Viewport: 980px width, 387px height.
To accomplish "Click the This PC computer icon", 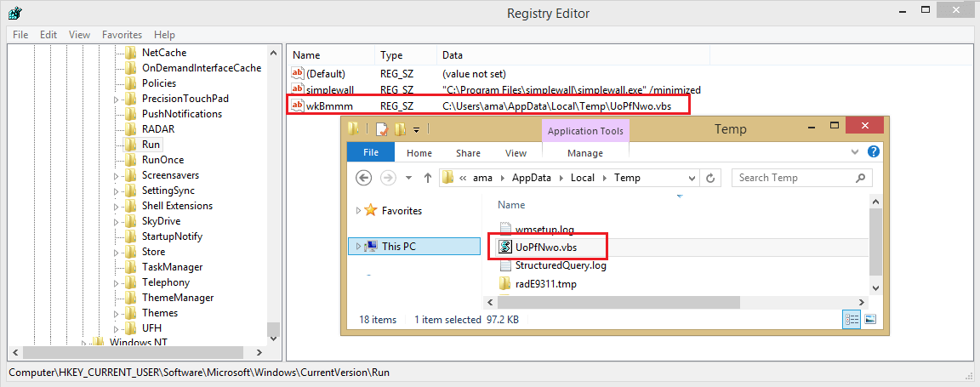I will point(371,247).
